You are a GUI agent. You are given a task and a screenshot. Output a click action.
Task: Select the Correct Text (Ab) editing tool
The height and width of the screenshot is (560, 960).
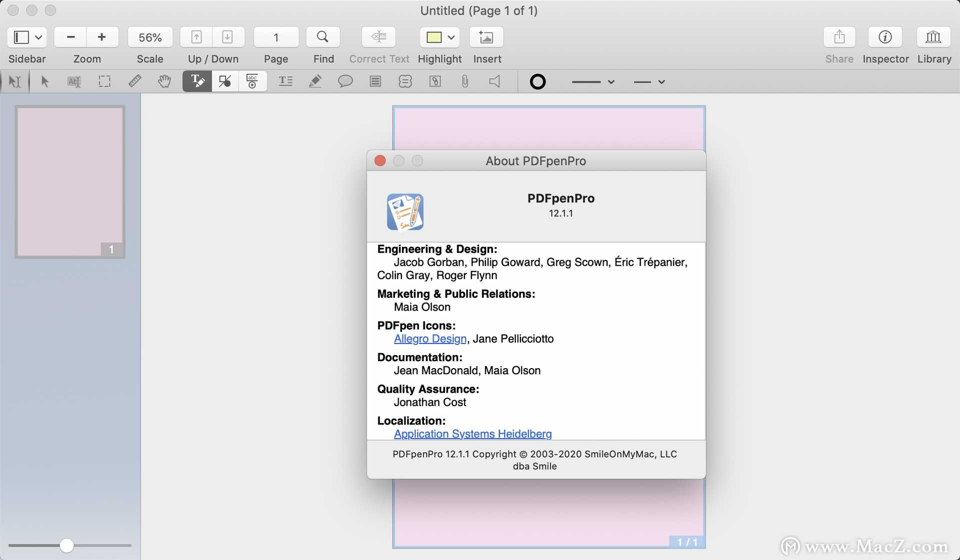74,81
